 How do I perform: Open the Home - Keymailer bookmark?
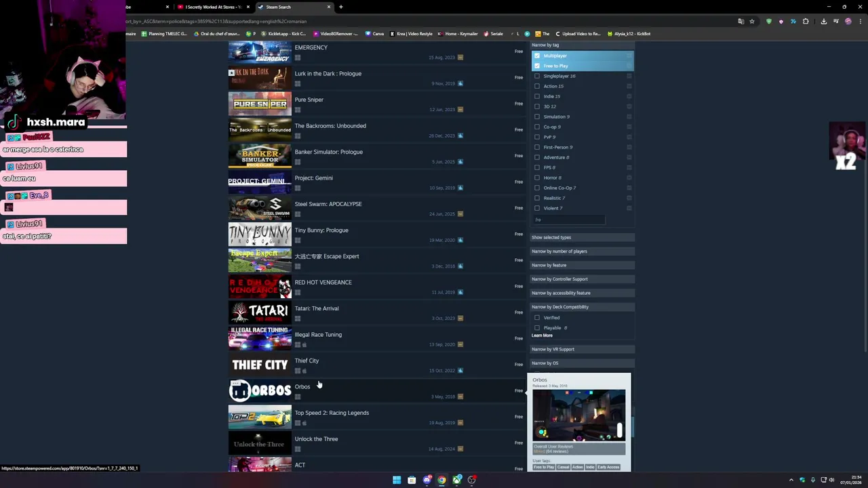pyautogui.click(x=458, y=34)
